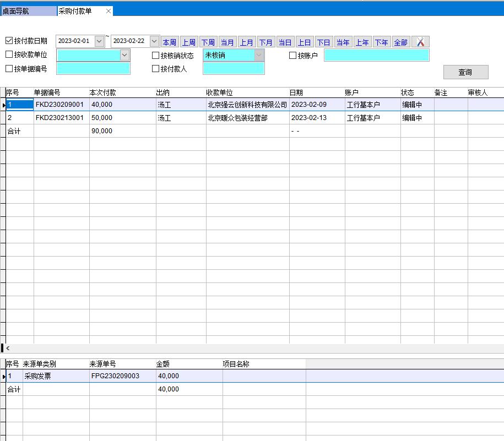Expand the 收款单位 combo box
The width and height of the screenshot is (504, 441).
tap(124, 55)
